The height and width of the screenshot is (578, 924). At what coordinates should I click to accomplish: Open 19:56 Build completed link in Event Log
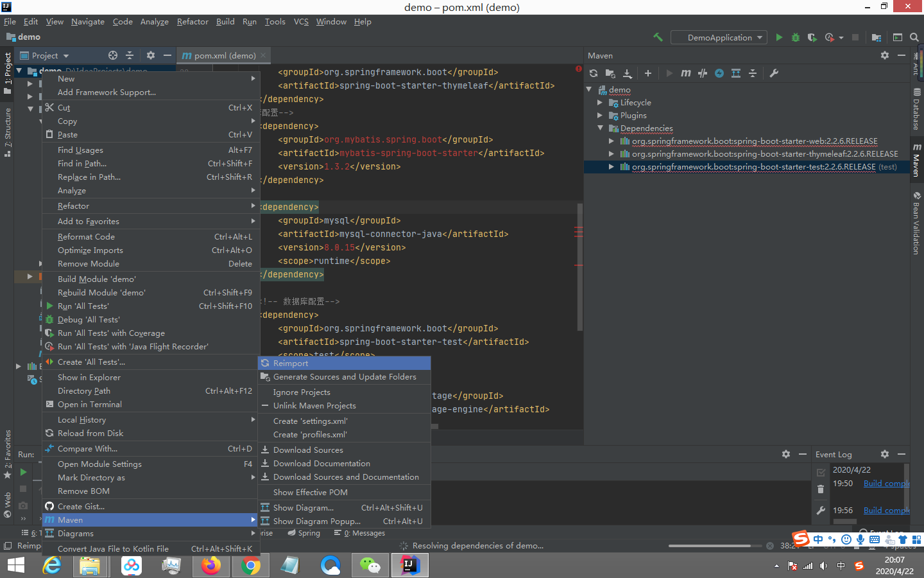[x=886, y=511]
